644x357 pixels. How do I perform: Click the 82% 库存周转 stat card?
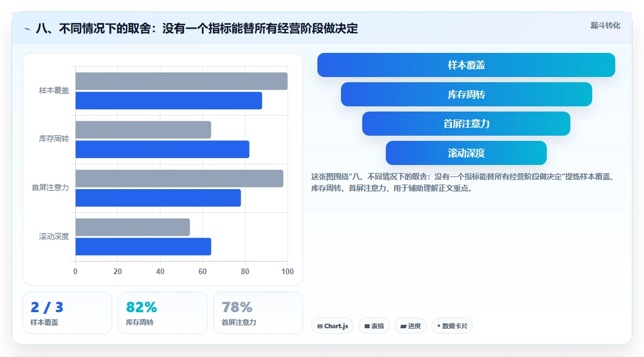tap(163, 313)
